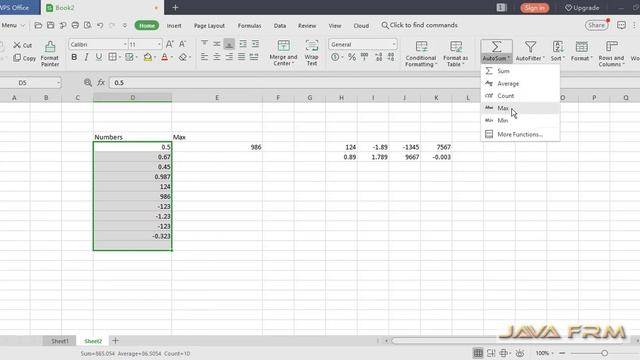
Task: Apply Format as Table
Action: (x=456, y=53)
